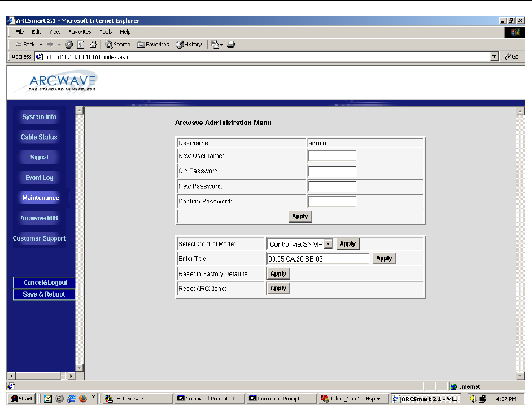Apply the entered title
The image size is (532, 405).
point(384,259)
